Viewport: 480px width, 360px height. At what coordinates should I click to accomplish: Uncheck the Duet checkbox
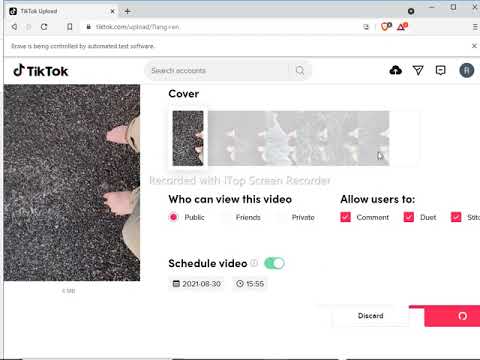[x=409, y=217]
